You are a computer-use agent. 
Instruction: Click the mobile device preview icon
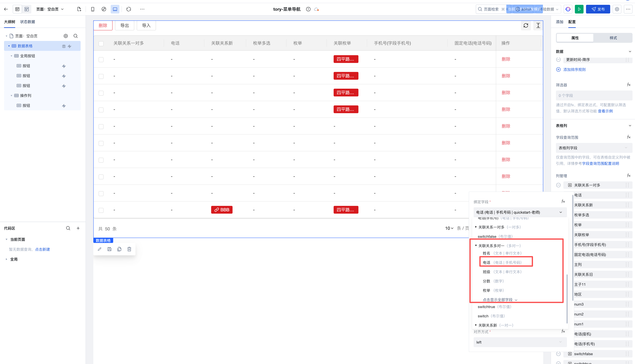(93, 9)
